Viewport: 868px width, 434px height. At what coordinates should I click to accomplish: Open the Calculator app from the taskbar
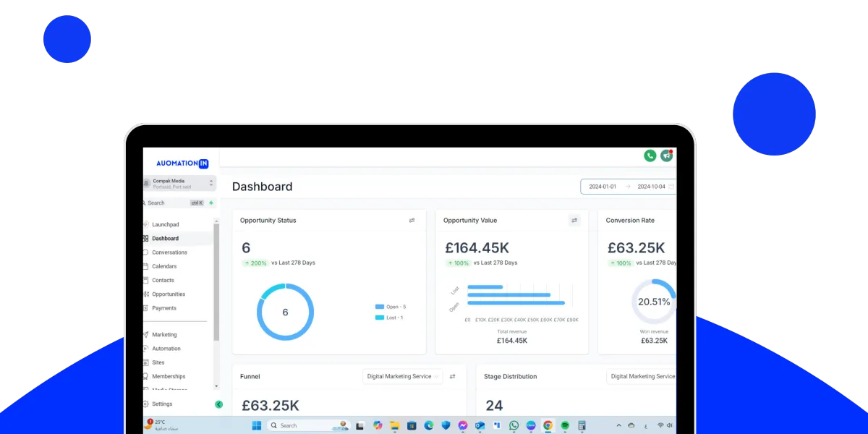tap(582, 425)
